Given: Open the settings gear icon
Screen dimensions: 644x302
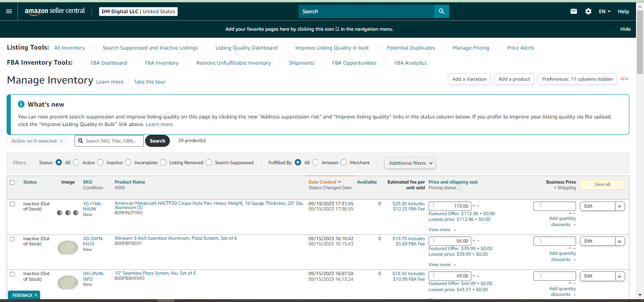Looking at the screenshot, I should pyautogui.click(x=588, y=11).
